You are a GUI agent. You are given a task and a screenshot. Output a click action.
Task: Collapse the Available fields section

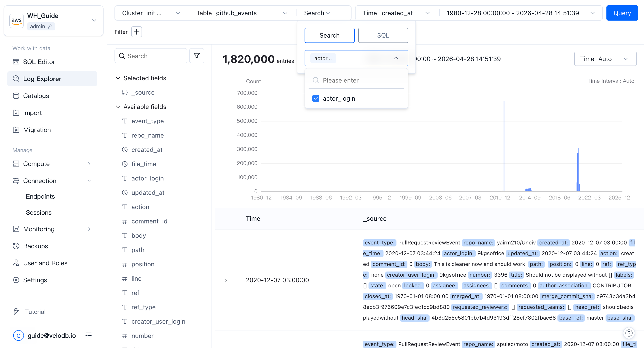click(x=118, y=107)
